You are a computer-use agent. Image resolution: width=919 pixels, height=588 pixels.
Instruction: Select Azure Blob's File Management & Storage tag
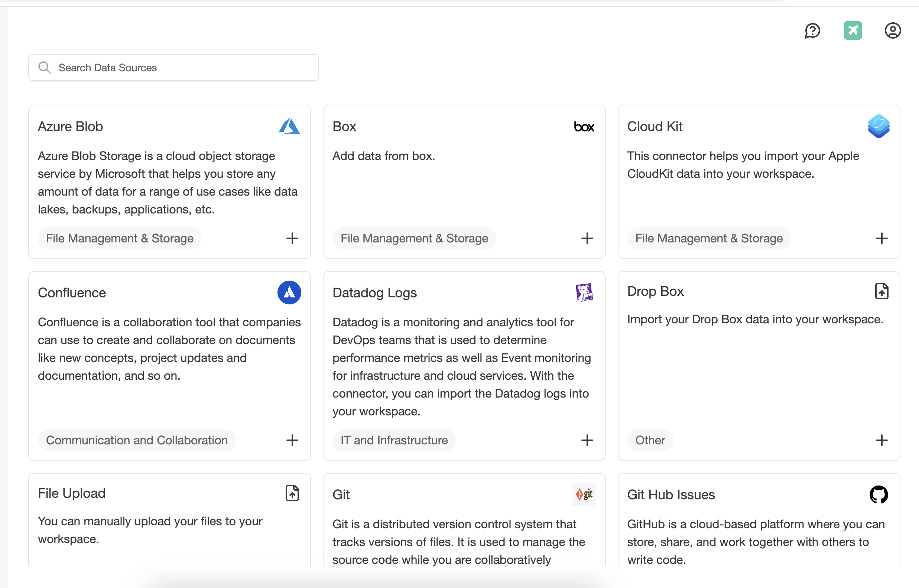pos(120,238)
